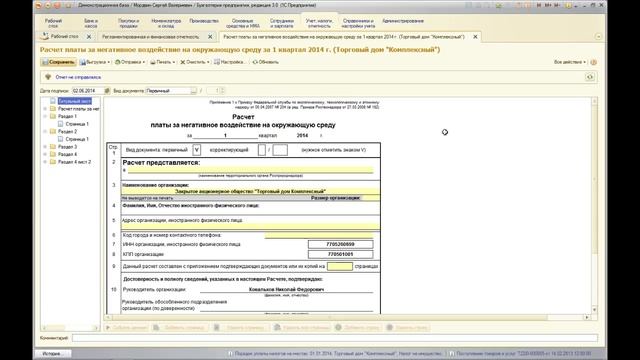640x360 pixels.
Task: Click the КПП организации value field
Action: 340,254
